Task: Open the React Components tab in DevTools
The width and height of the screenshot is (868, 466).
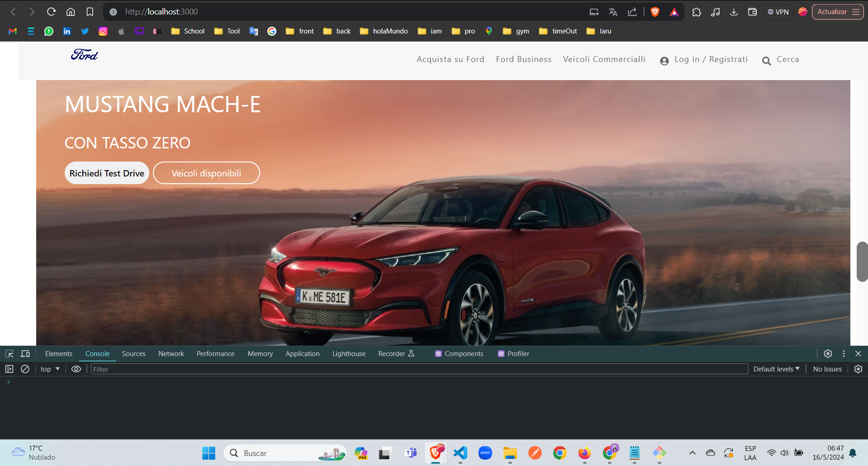Action: tap(459, 354)
